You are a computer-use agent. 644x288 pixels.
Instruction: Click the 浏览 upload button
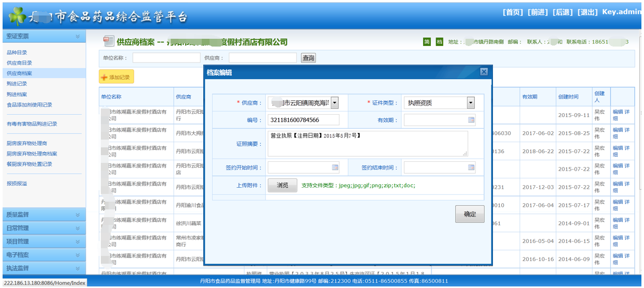pyautogui.click(x=282, y=186)
